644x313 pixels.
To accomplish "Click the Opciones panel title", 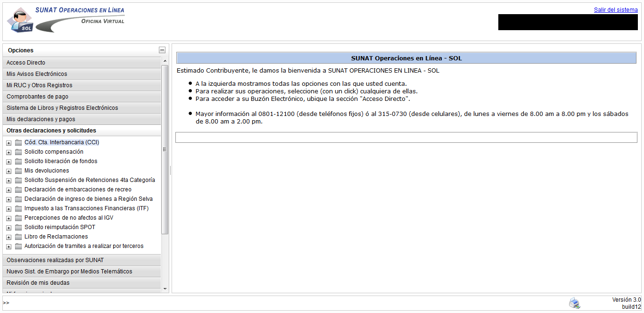I will (21, 50).
